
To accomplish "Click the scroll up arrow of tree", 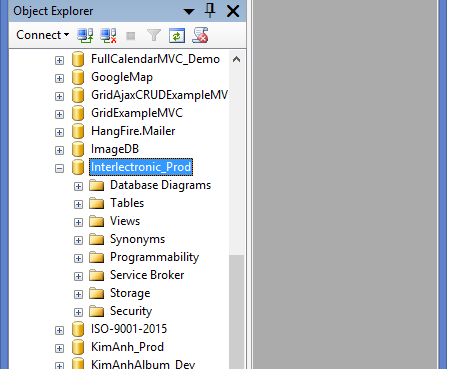I will (x=236, y=59).
